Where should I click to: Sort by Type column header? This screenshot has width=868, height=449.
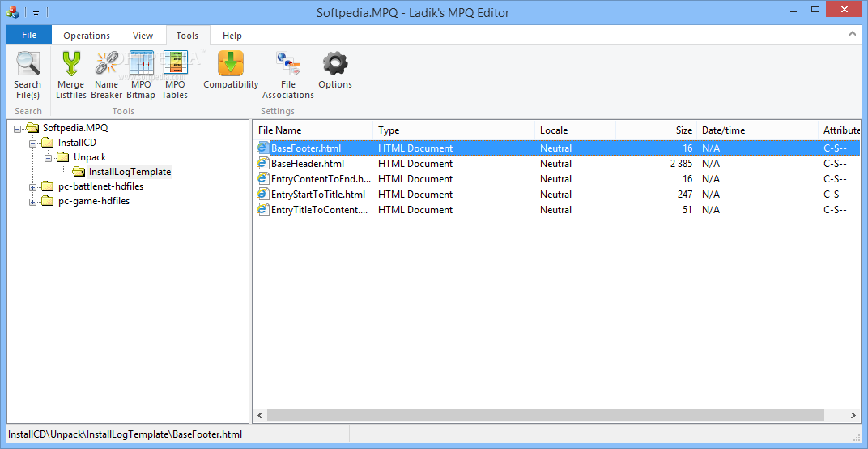tap(454, 130)
